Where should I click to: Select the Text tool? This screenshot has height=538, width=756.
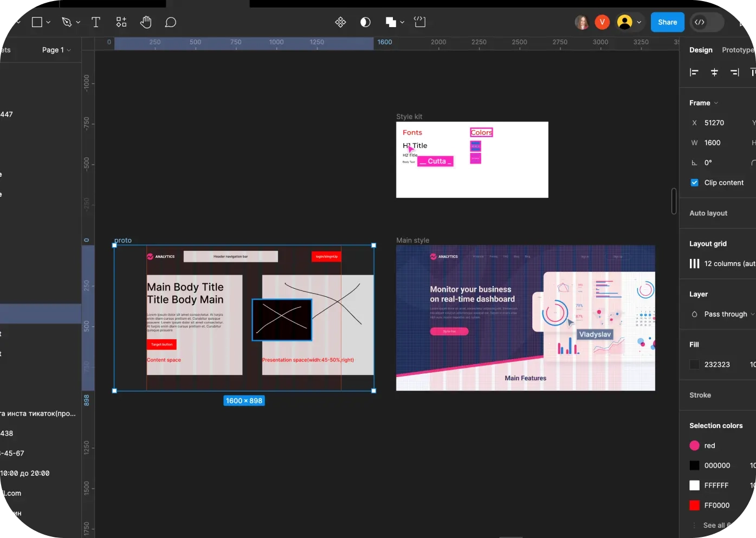[x=96, y=22]
